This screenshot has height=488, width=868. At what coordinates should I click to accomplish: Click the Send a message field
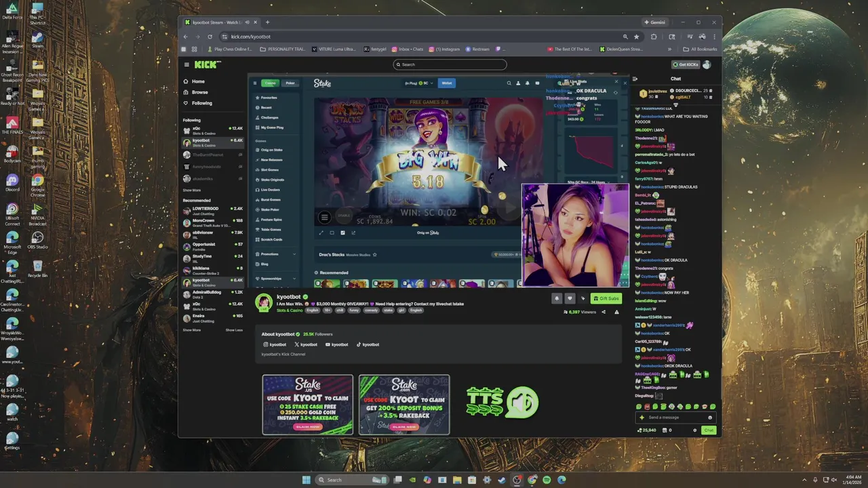click(675, 418)
